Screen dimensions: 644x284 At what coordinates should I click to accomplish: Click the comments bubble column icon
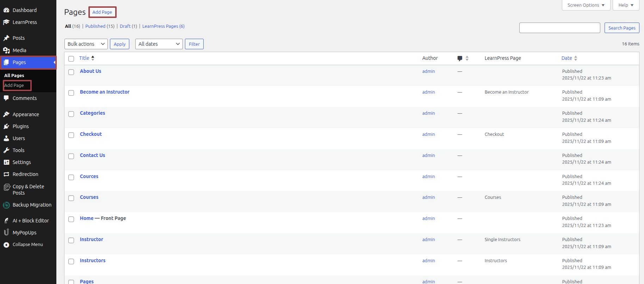[460, 58]
